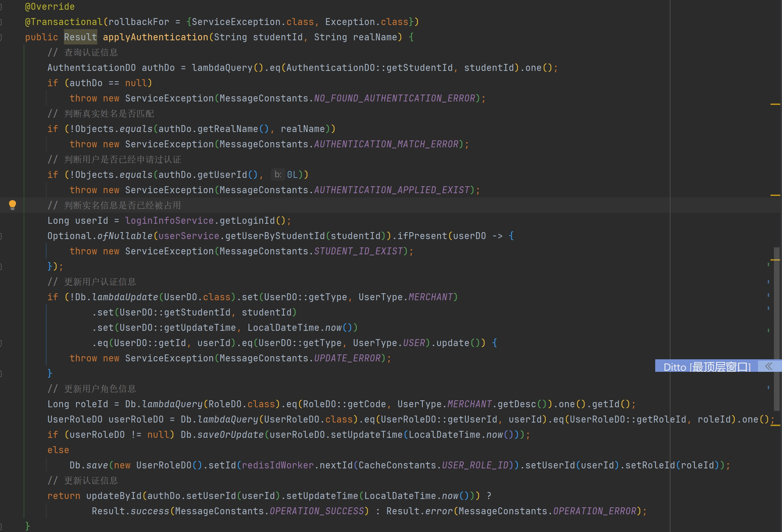Collapse the Ditto window with double-chevron
The width and height of the screenshot is (782, 532).
tap(768, 366)
